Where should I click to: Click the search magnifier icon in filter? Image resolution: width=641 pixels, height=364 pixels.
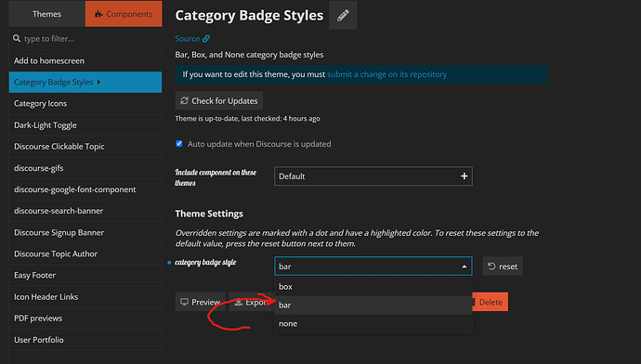[x=17, y=38]
